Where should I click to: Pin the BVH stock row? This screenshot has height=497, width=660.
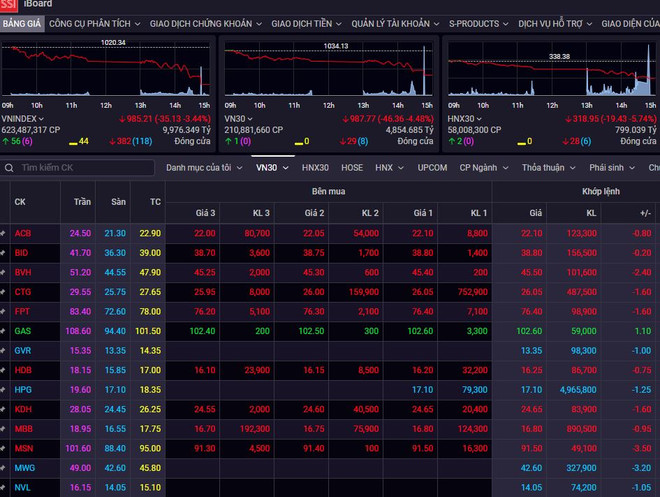4,272
